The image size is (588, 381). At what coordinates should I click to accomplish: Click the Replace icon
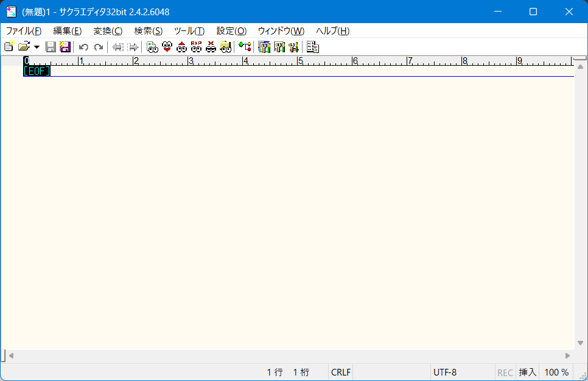(196, 47)
